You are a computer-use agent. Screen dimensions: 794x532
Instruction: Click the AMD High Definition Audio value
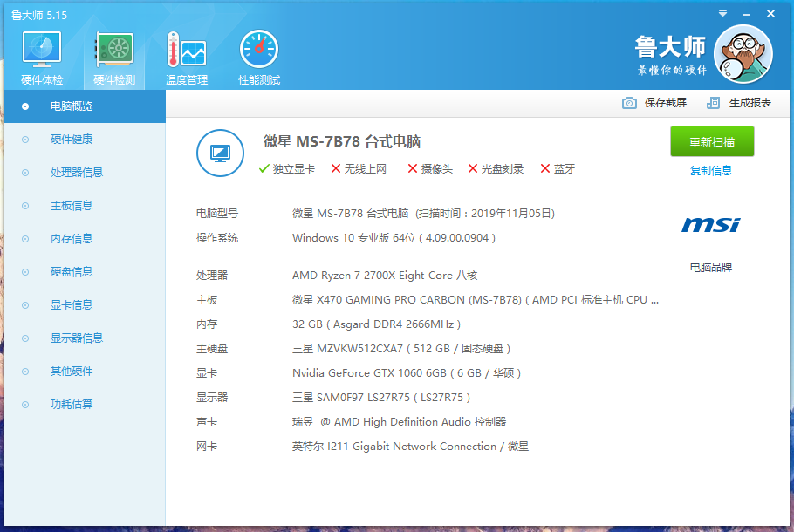[x=399, y=422]
